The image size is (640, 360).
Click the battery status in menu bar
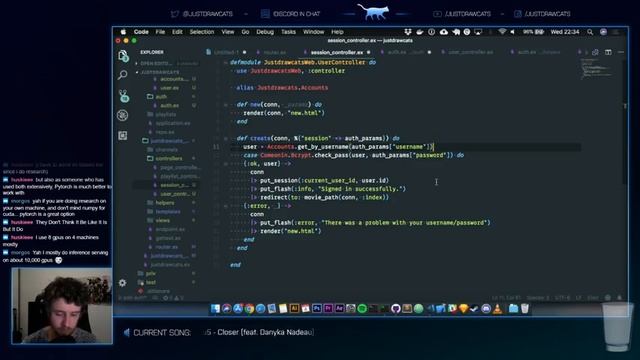tap(533, 32)
